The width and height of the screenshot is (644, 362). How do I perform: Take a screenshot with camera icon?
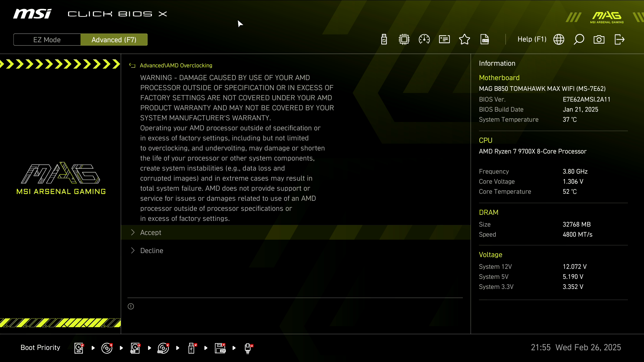coord(599,40)
